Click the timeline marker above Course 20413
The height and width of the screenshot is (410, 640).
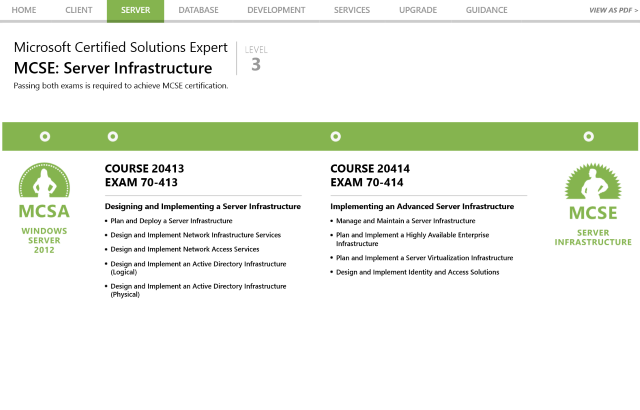(x=113, y=136)
